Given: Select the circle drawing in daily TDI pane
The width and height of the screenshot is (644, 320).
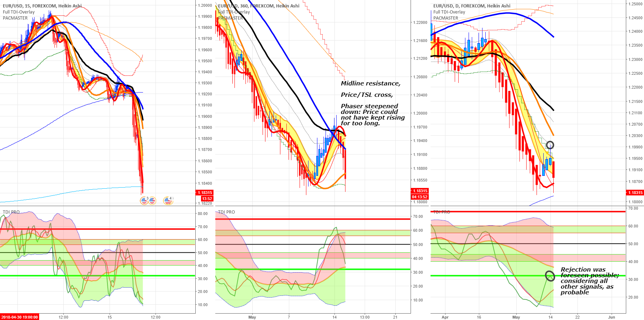Looking at the screenshot, I should coord(550,276).
